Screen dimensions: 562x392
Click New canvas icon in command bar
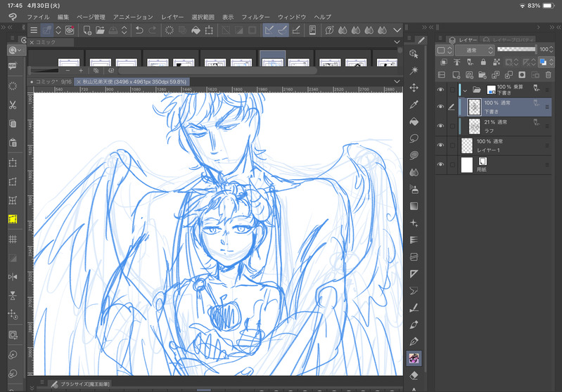87,30
